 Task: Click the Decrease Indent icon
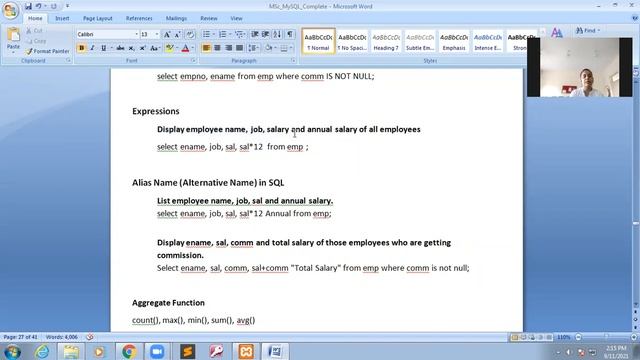click(x=255, y=34)
